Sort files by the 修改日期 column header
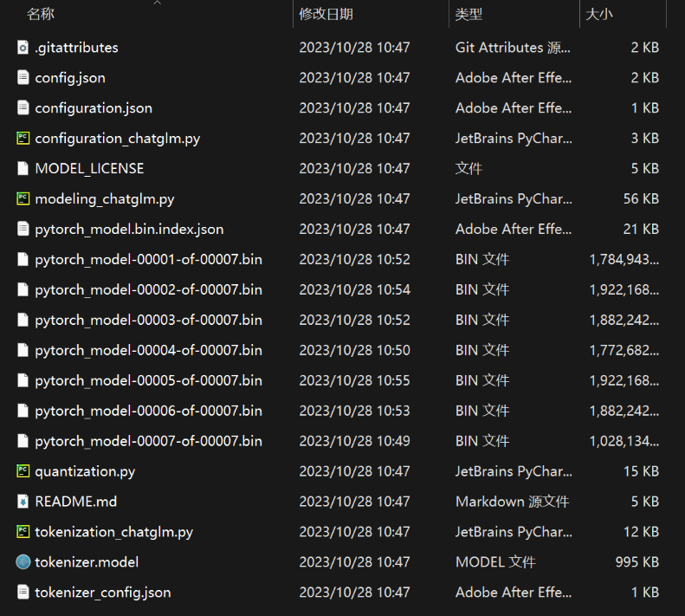Screen dimensions: 685x616 [326, 14]
